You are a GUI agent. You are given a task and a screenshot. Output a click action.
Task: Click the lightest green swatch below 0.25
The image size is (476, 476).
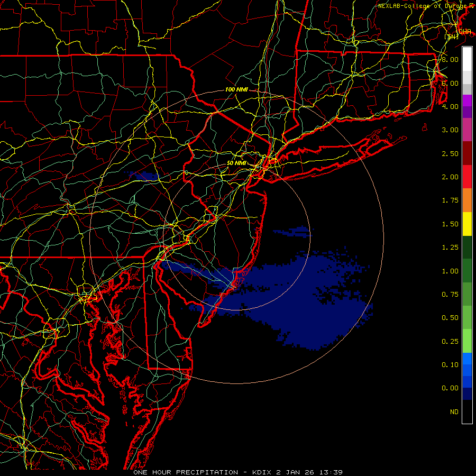click(467, 341)
